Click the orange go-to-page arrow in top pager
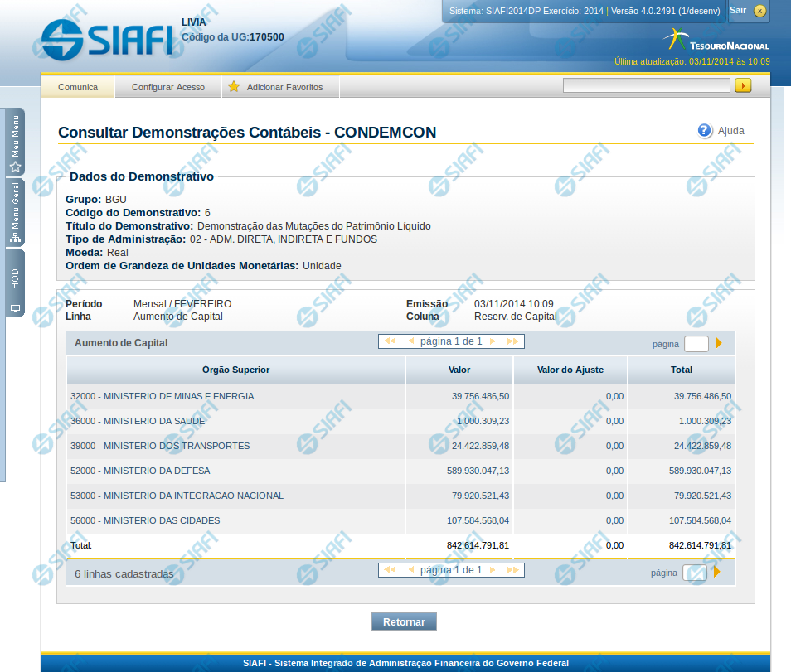Screen dimensions: 791x672 pyautogui.click(x=719, y=343)
